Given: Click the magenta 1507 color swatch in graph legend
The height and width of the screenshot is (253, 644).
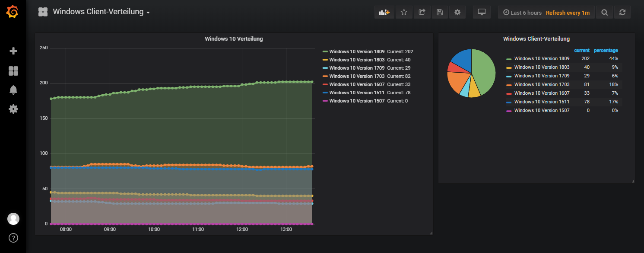Looking at the screenshot, I should coord(325,101).
